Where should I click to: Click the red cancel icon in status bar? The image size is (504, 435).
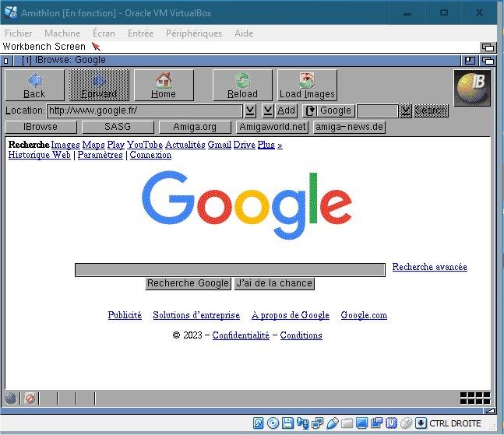click(30, 398)
